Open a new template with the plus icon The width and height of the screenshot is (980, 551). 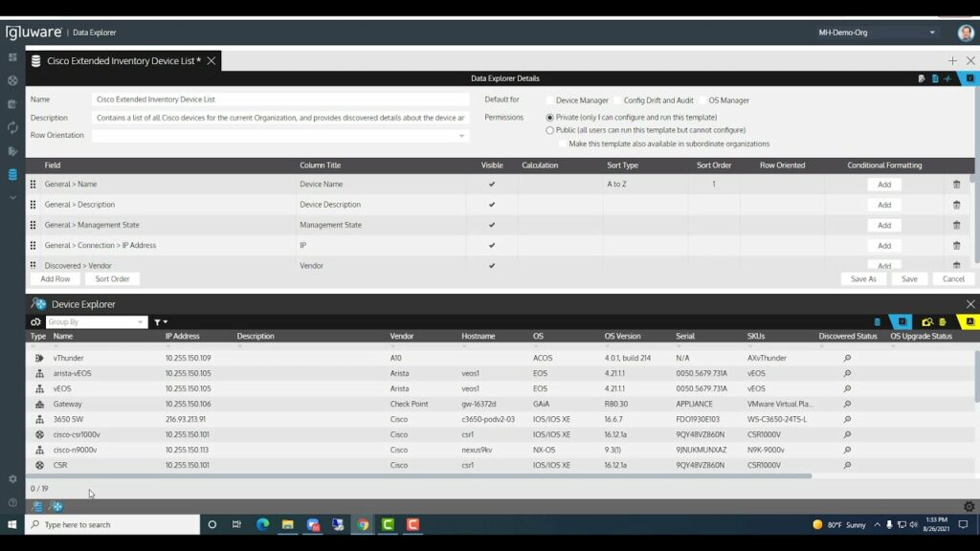pos(953,59)
